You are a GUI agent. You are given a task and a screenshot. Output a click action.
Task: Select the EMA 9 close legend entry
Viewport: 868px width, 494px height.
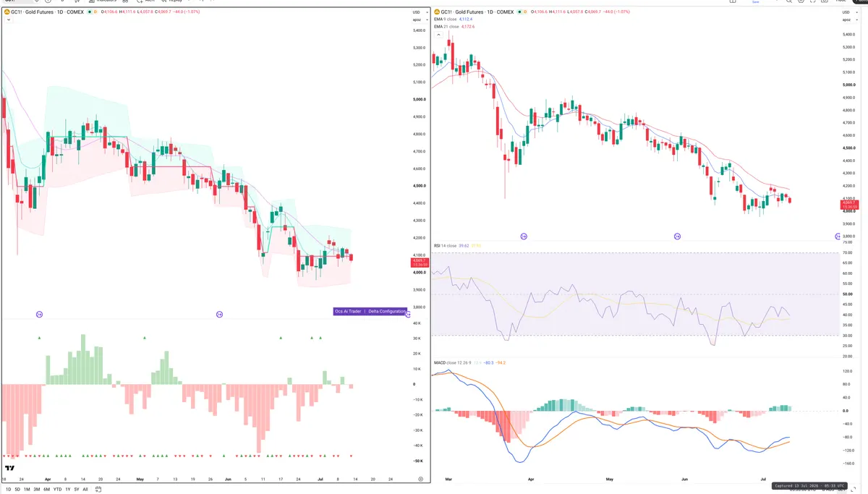click(453, 20)
